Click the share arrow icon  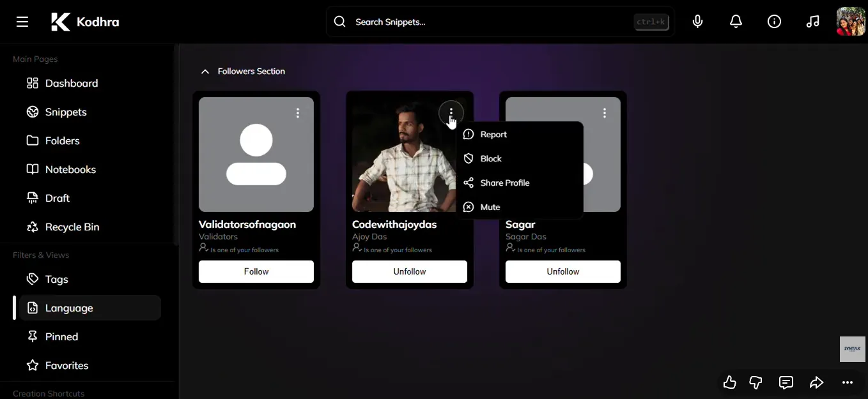(x=816, y=382)
